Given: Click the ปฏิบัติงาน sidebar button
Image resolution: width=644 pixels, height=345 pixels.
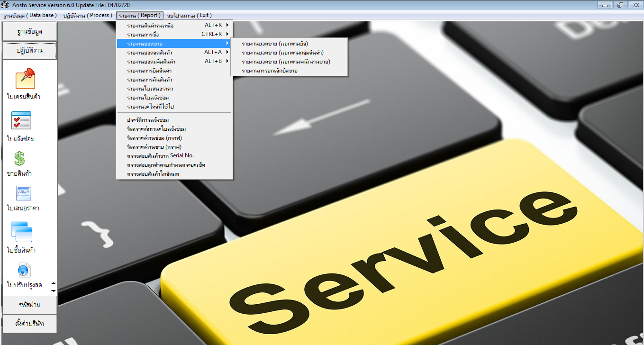Looking at the screenshot, I should [x=30, y=50].
